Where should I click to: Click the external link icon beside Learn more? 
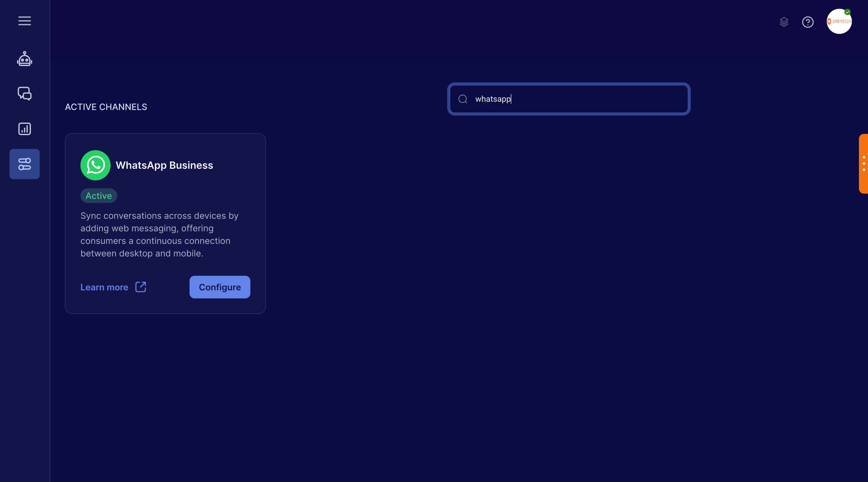141,287
